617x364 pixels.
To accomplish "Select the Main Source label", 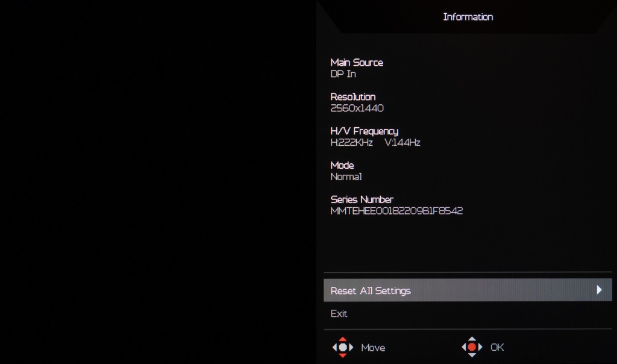I will (x=357, y=63).
